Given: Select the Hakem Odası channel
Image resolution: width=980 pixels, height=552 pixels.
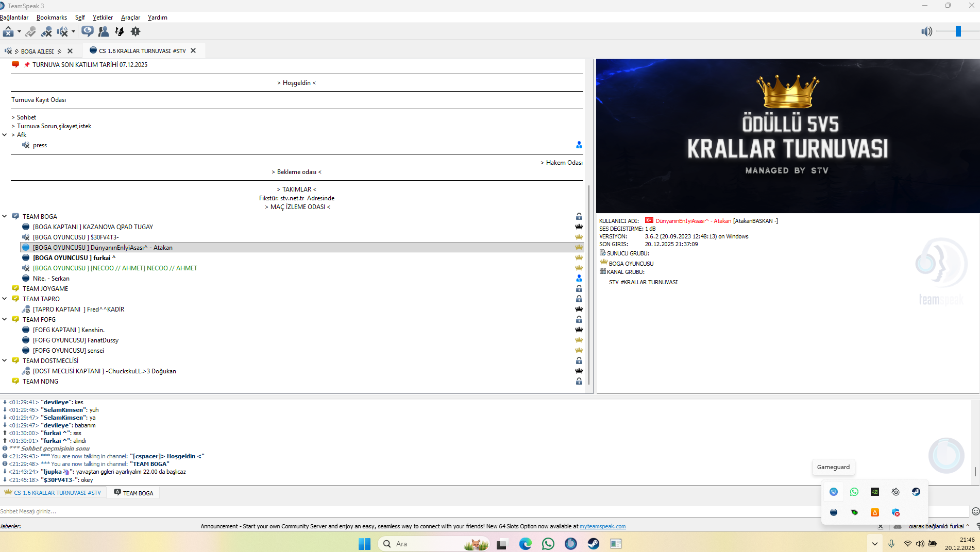Looking at the screenshot, I should click(x=562, y=163).
